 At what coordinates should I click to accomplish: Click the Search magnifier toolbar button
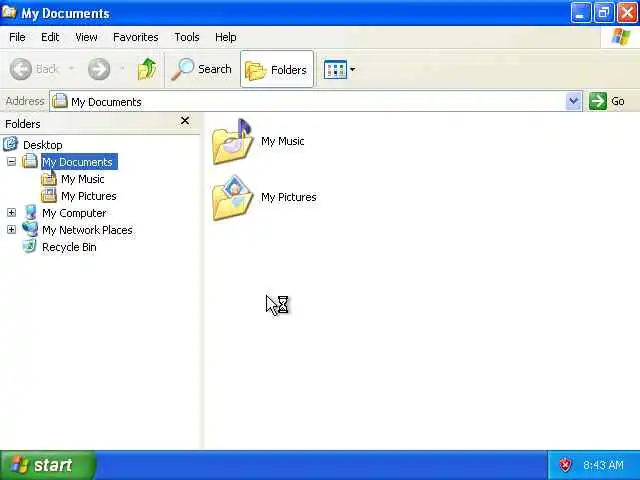tap(201, 69)
